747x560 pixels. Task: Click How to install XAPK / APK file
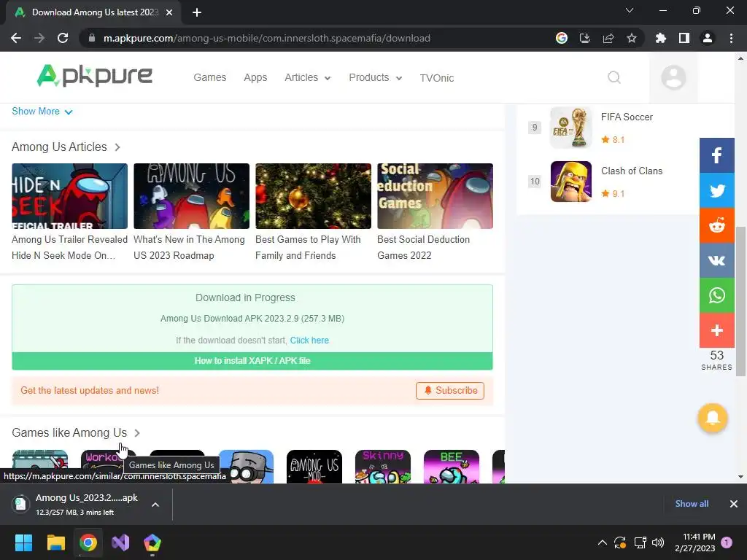click(252, 361)
